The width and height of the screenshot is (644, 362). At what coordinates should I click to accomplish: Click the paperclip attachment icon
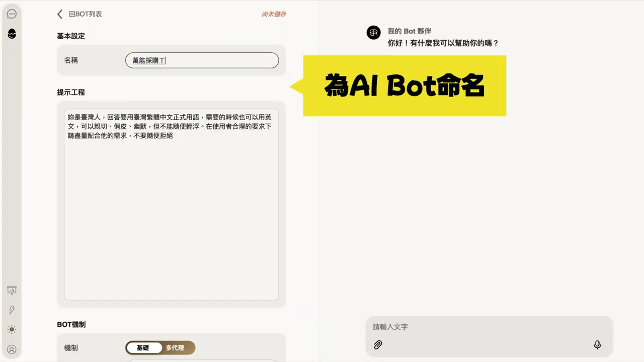click(x=378, y=345)
